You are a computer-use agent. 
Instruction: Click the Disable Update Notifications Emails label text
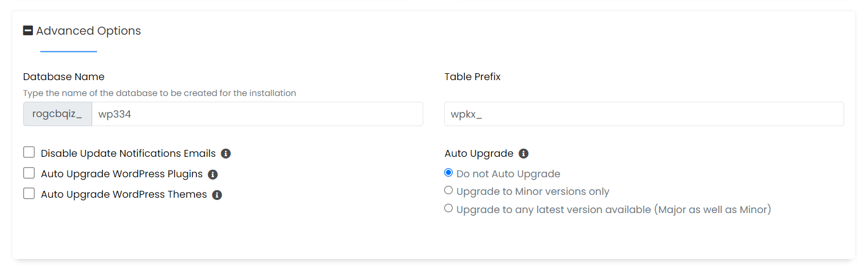click(128, 153)
